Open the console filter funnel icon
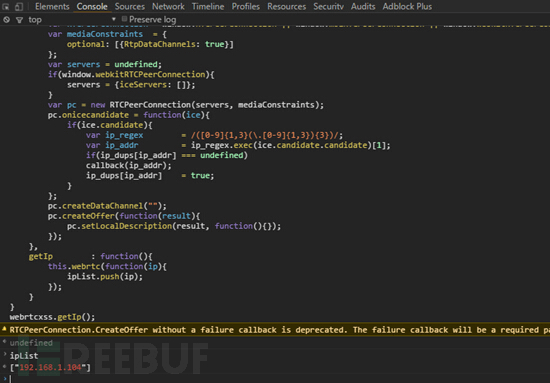Screen dimensions: 550x383 pyautogui.click(x=20, y=20)
